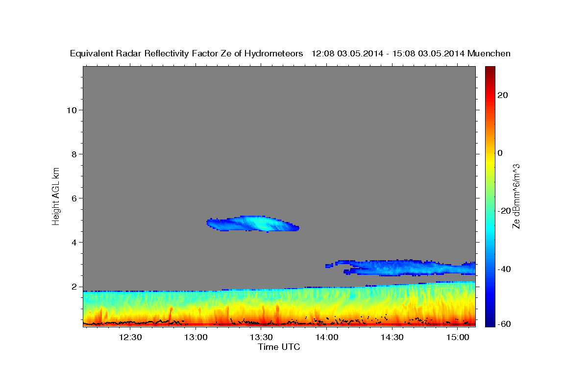Viewport: 588px width, 392px height.
Task: Click the dark blue bottom of the colorbar
Action: pos(490,321)
